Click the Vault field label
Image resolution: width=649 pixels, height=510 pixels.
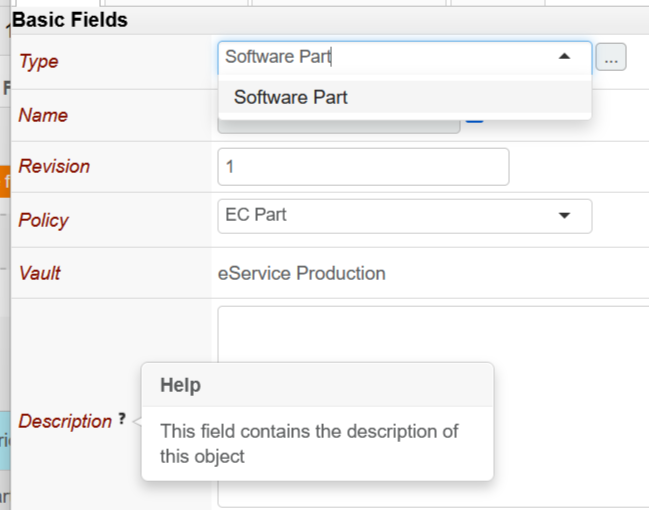coord(40,273)
